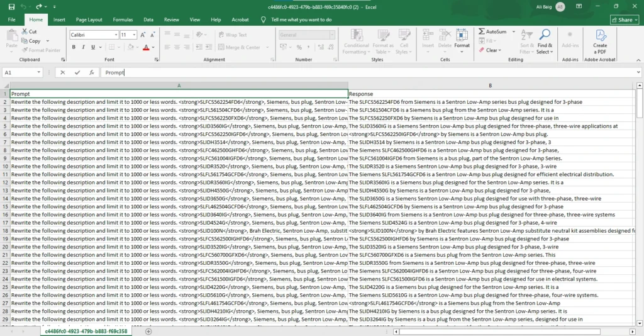Open the Acrobat ribbon tab
The width and height of the screenshot is (644, 336).
[x=240, y=20]
